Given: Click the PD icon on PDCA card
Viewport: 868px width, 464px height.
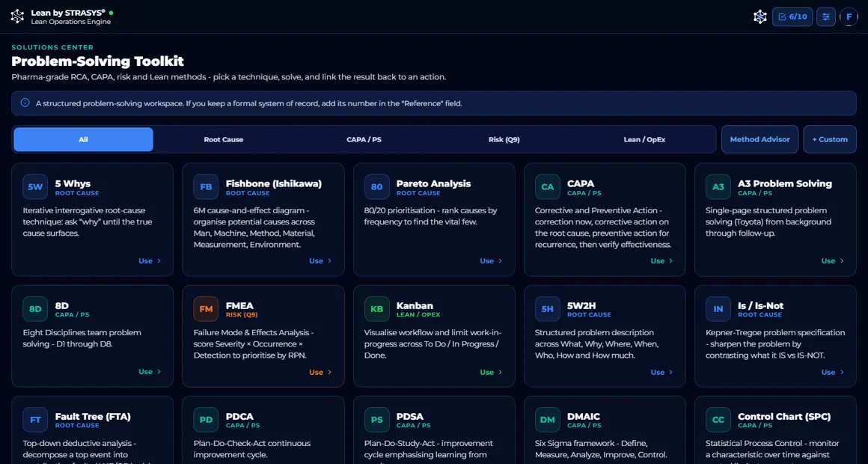Looking at the screenshot, I should pyautogui.click(x=206, y=420).
